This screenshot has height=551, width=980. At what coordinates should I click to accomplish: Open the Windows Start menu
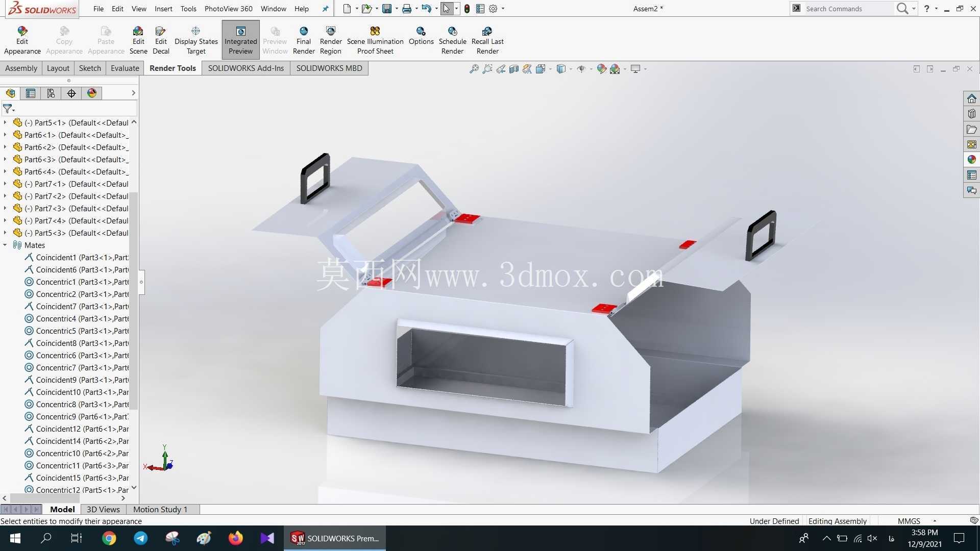tap(15, 538)
